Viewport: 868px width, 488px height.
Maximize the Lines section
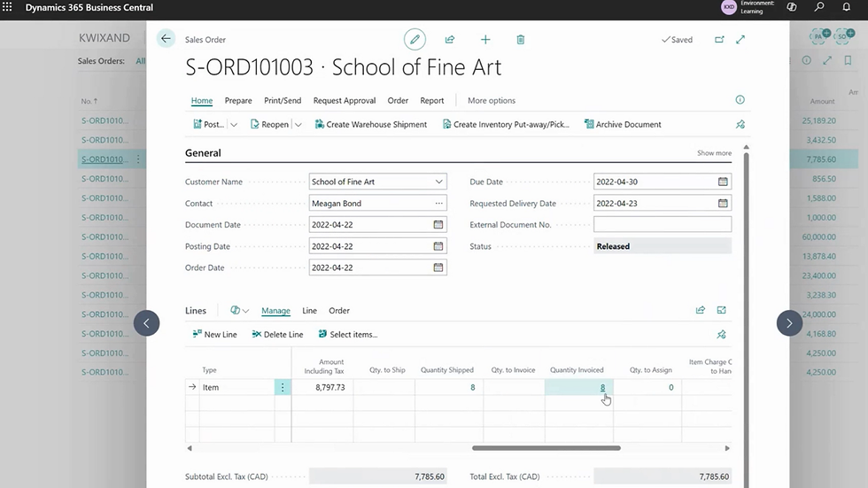tap(721, 310)
